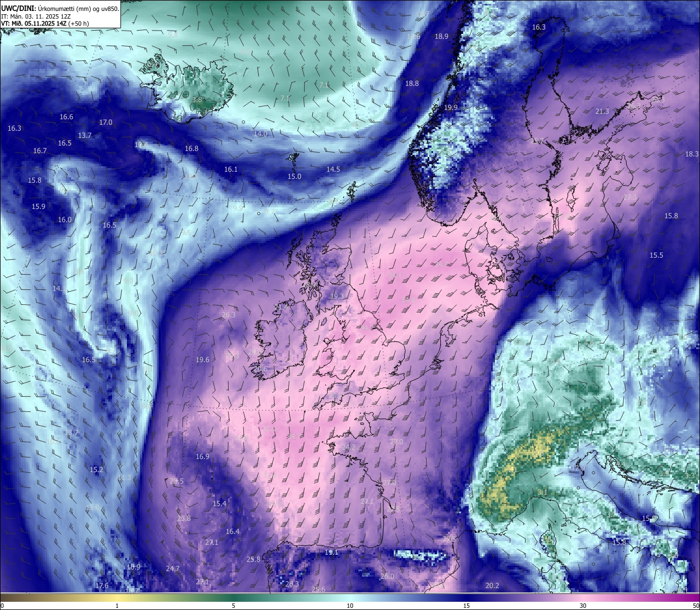Click the map value '19.6' west of Ireland
This screenshot has width=700, height=610.
tap(202, 359)
